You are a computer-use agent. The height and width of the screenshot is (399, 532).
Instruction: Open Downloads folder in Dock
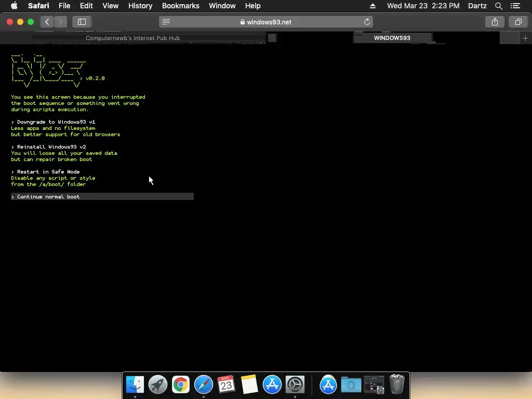pyautogui.click(x=351, y=385)
